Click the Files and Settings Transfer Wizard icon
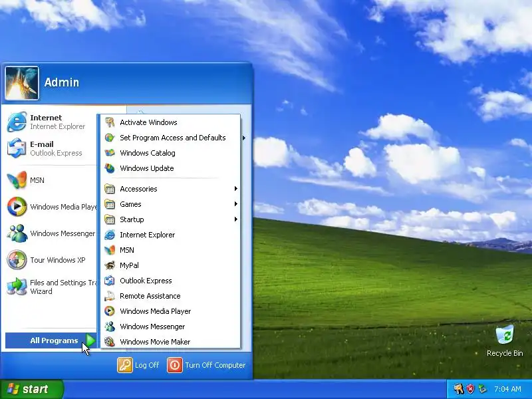 [17, 287]
